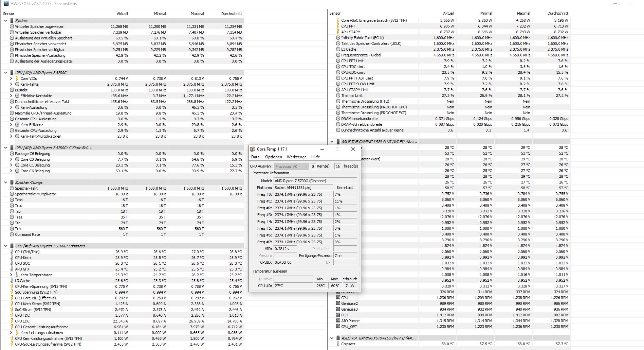Image resolution: width=644 pixels, height=350 pixels.
Task: Select the Core VIDs lightning icon
Action: (17, 78)
